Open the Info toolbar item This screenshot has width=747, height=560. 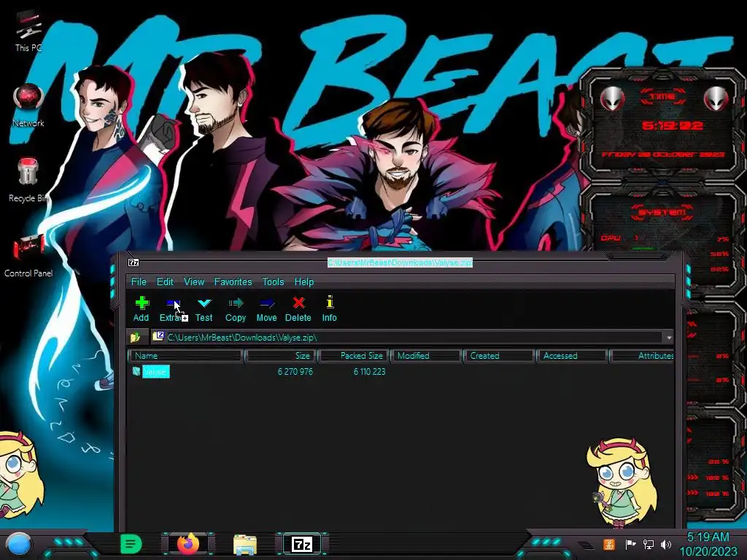click(x=329, y=308)
